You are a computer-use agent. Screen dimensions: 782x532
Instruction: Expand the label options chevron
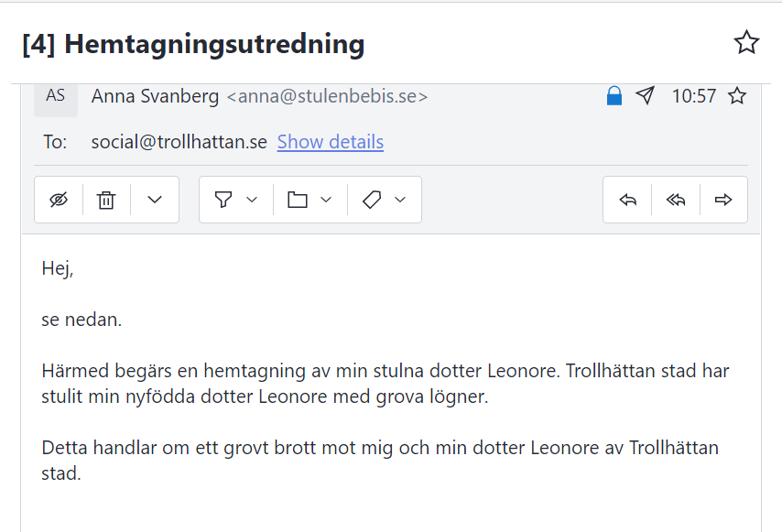[x=400, y=200]
